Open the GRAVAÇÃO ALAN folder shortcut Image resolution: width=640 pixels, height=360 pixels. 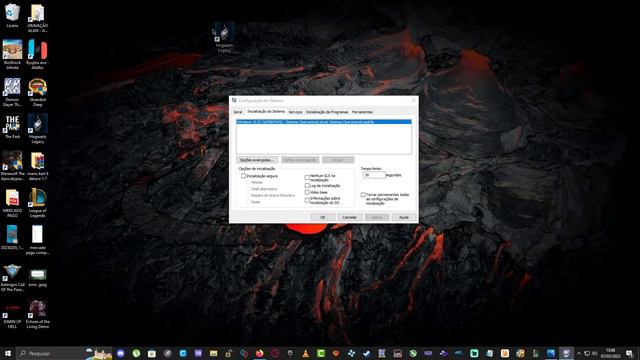point(38,18)
